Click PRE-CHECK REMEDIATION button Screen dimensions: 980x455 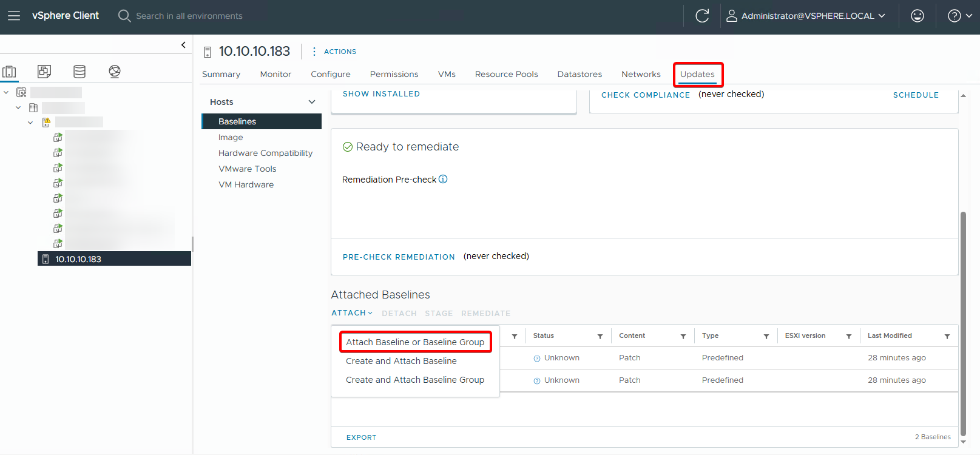pos(399,257)
